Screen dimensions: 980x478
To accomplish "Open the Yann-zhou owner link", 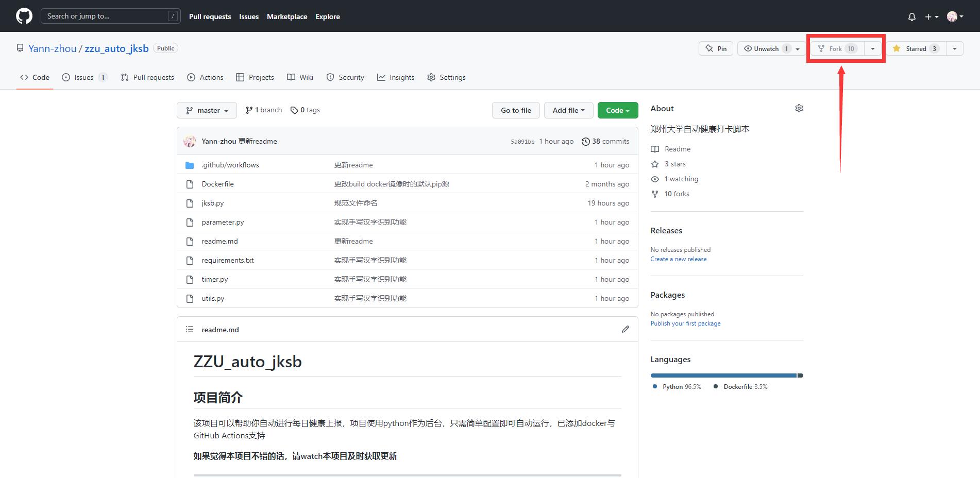I will tap(52, 48).
